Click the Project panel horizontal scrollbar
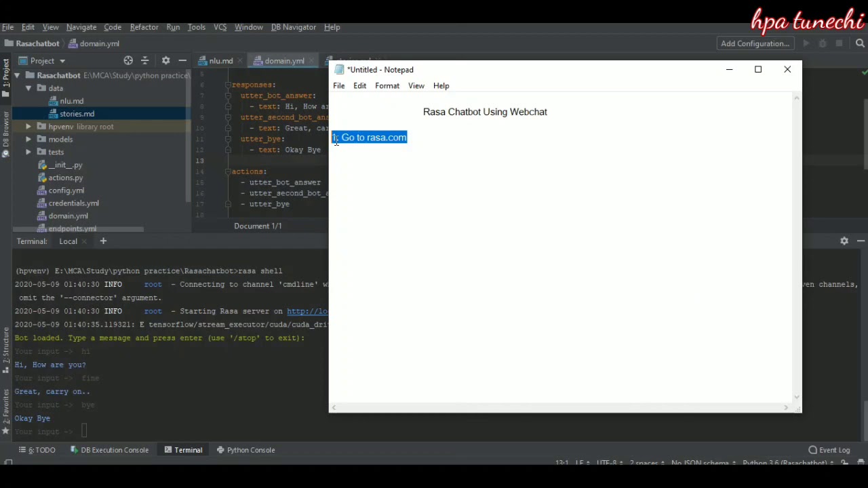 coord(78,229)
